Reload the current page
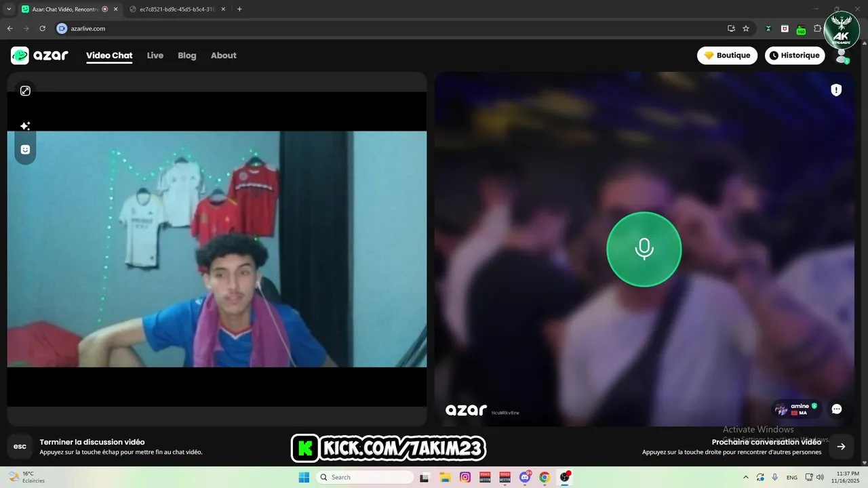The width and height of the screenshot is (868, 488). pos(42,28)
